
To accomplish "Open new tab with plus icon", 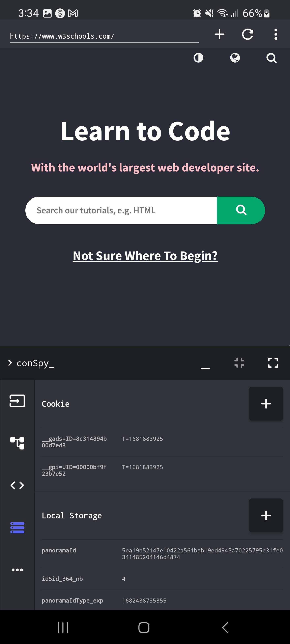I will click(x=220, y=34).
